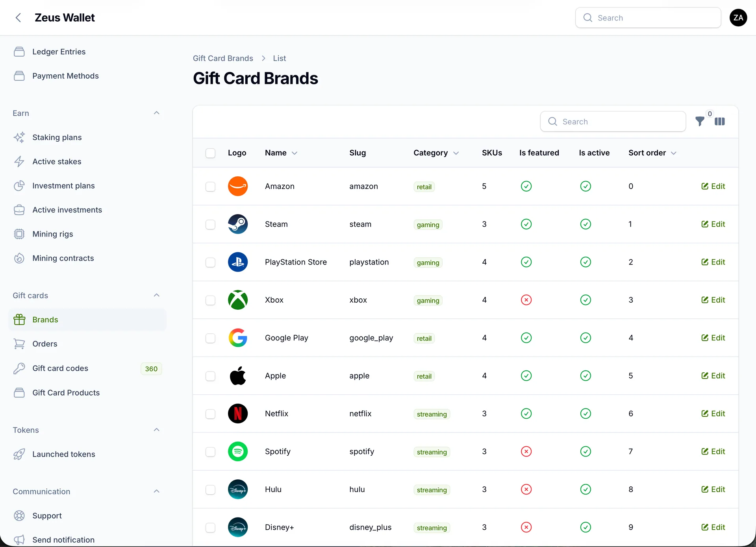Edit the Disney+ brand row
The image size is (756, 547).
coord(713,527)
